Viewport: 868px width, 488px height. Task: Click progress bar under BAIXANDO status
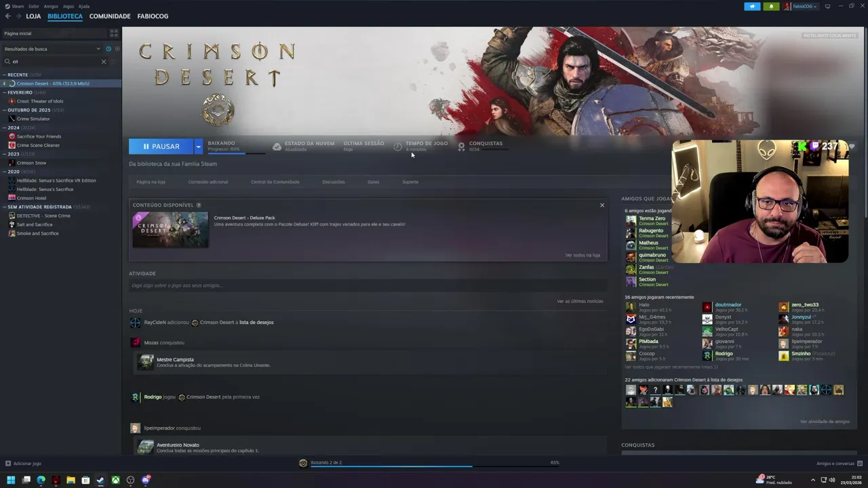[236, 152]
